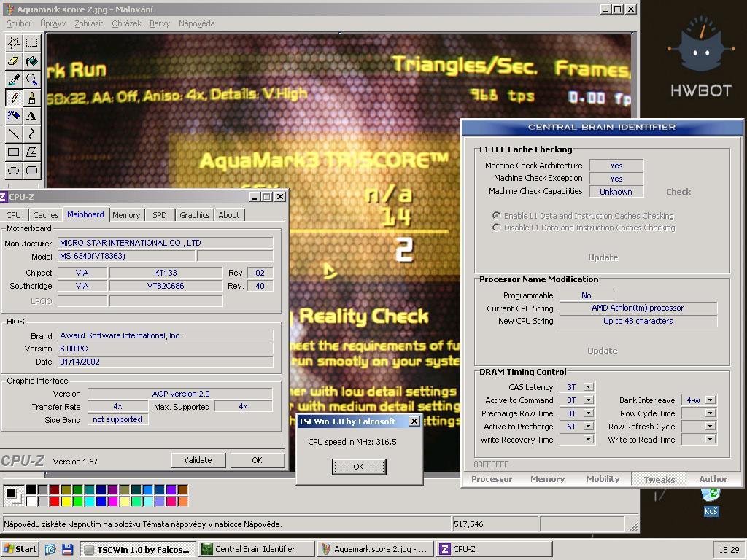Viewport: 747px width, 560px height.
Task: Choose the cyan palette swatch
Action: (x=89, y=500)
